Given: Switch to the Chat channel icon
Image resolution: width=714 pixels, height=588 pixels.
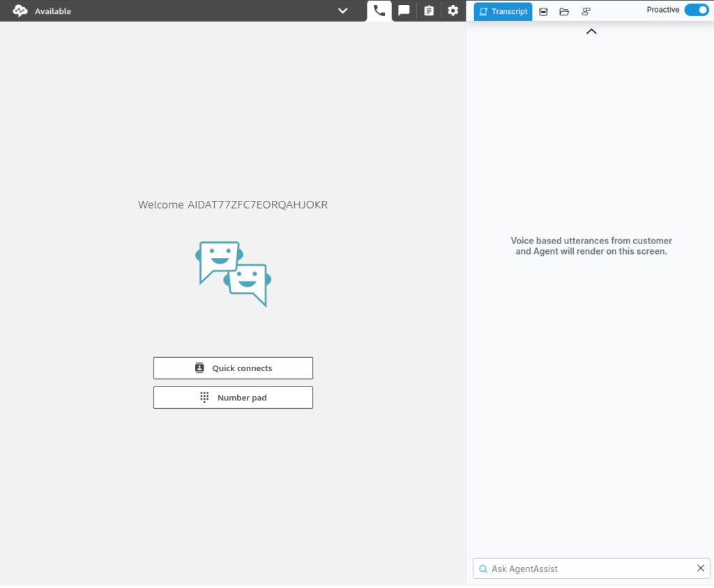Looking at the screenshot, I should tap(404, 10).
